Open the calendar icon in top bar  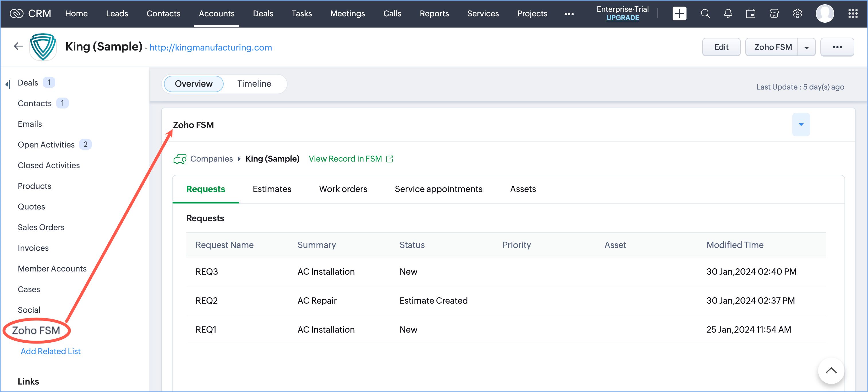(x=750, y=13)
